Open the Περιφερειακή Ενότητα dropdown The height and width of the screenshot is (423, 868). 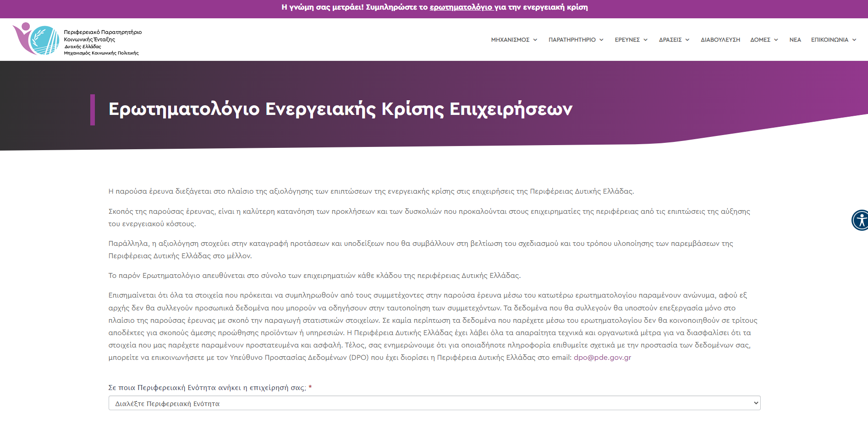point(434,403)
